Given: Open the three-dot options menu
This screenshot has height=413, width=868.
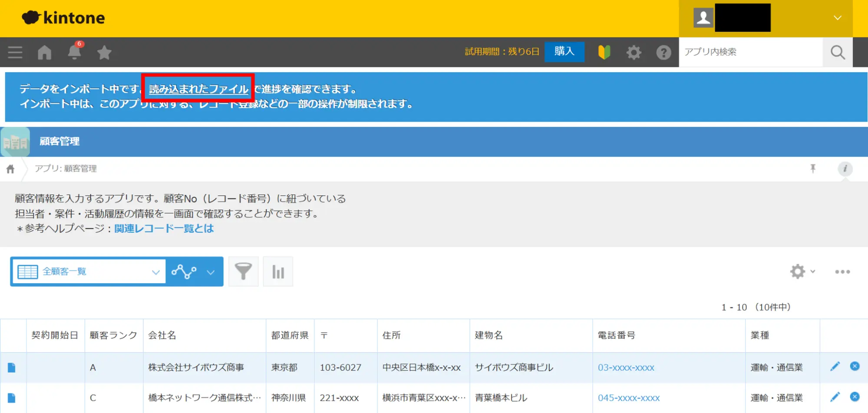Looking at the screenshot, I should 842,272.
